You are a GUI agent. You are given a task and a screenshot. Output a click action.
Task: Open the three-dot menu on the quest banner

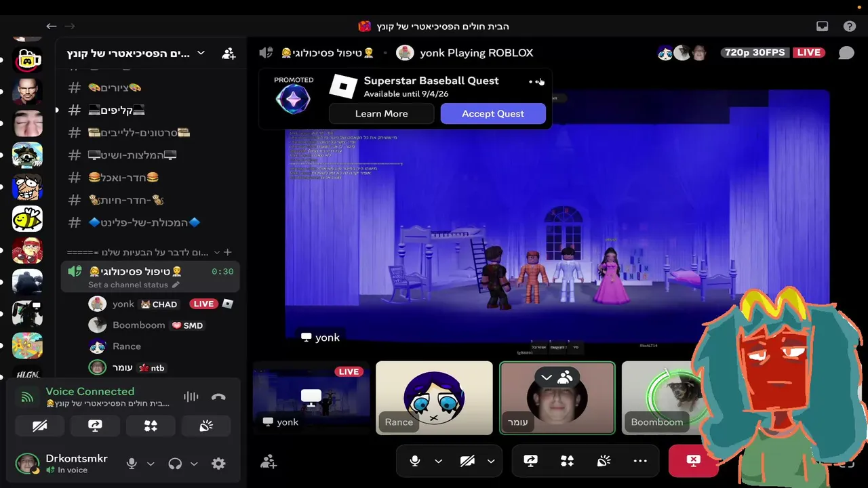coord(536,81)
